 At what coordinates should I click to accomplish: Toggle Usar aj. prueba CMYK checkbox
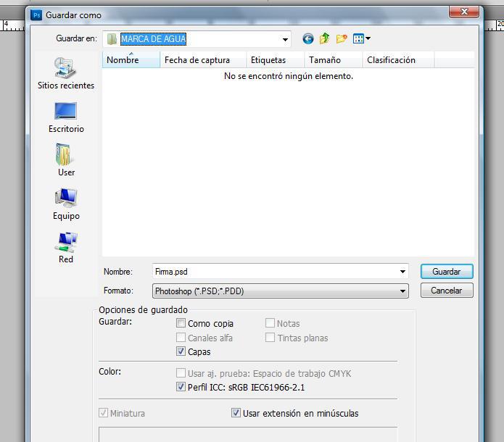coord(181,372)
